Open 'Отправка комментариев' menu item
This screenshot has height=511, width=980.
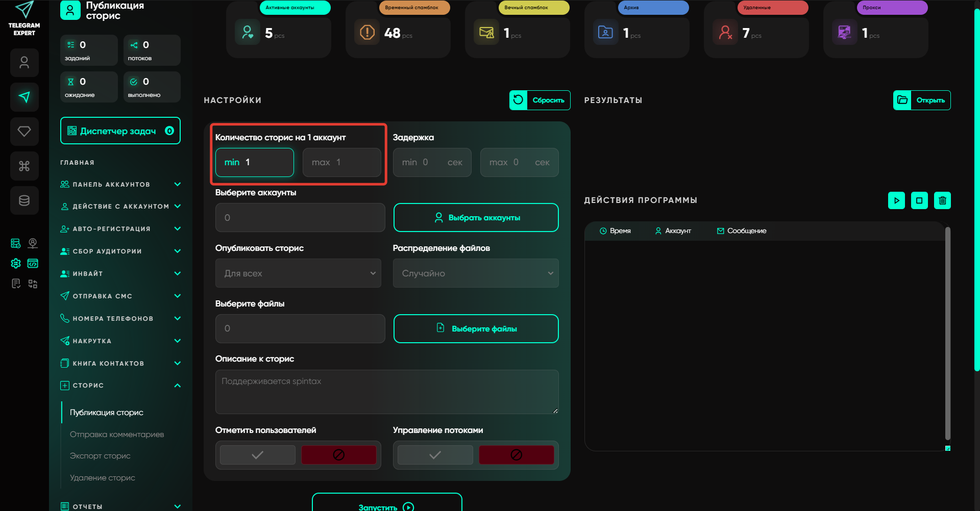coord(117,435)
